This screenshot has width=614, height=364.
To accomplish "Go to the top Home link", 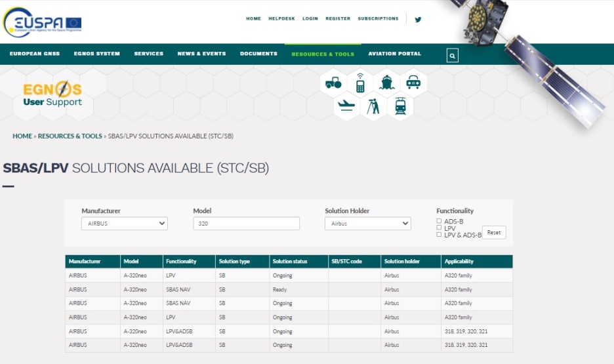I will pos(253,18).
